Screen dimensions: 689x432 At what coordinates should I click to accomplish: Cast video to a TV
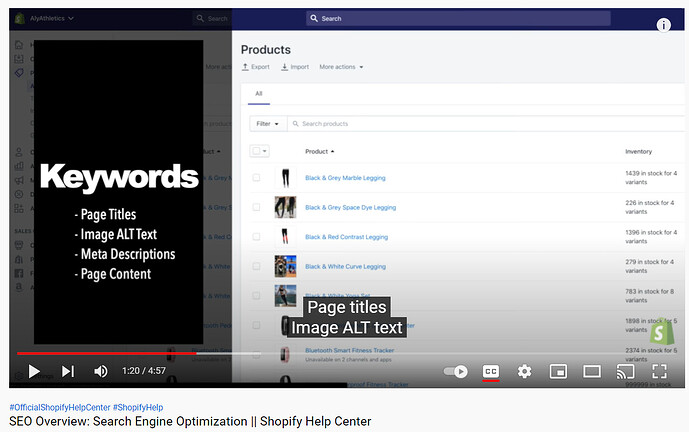(x=625, y=372)
